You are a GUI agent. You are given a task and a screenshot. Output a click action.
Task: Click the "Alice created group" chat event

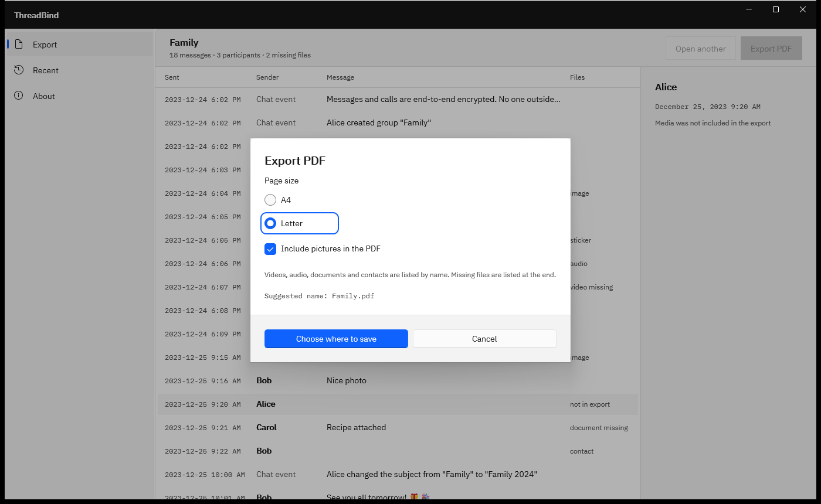[x=398, y=123]
